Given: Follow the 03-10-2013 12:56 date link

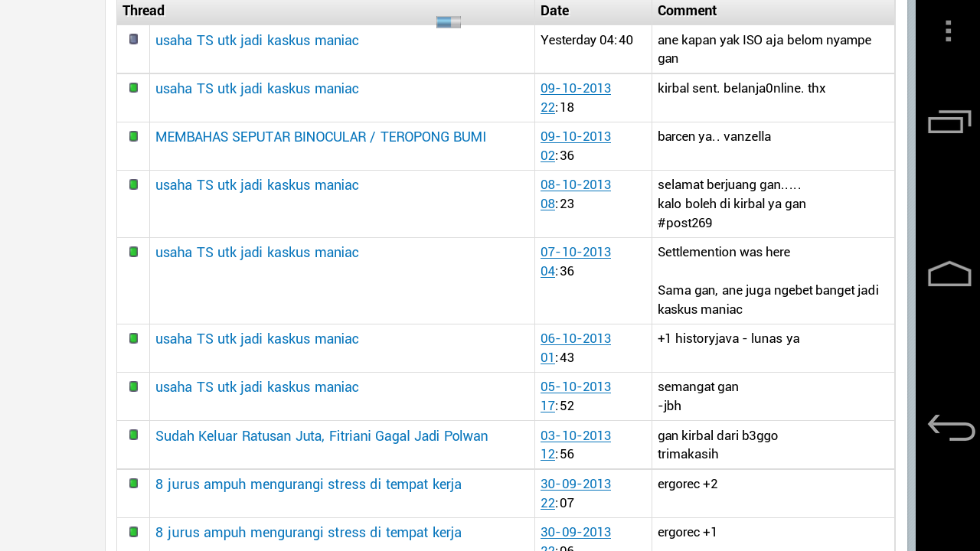Looking at the screenshot, I should coord(576,445).
